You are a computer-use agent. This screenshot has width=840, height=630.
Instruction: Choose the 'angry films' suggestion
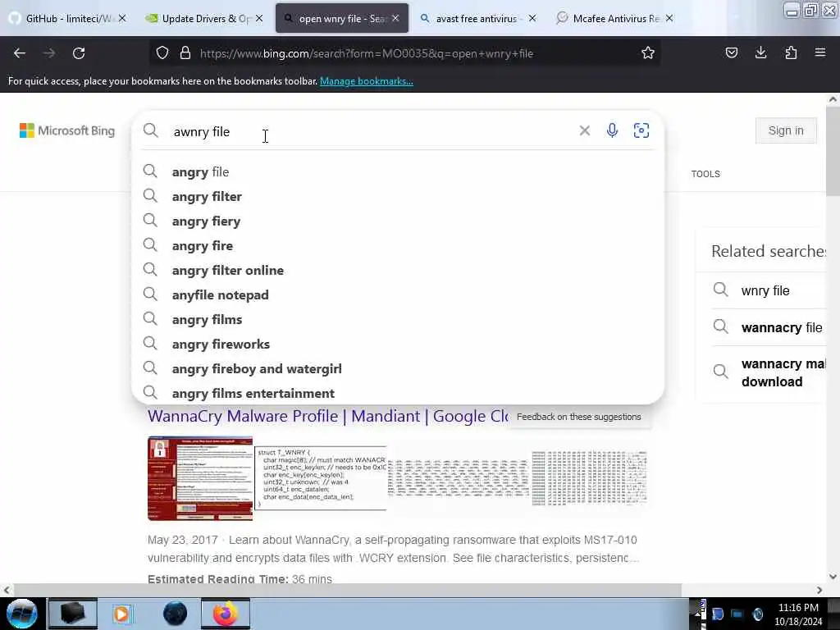398,320
